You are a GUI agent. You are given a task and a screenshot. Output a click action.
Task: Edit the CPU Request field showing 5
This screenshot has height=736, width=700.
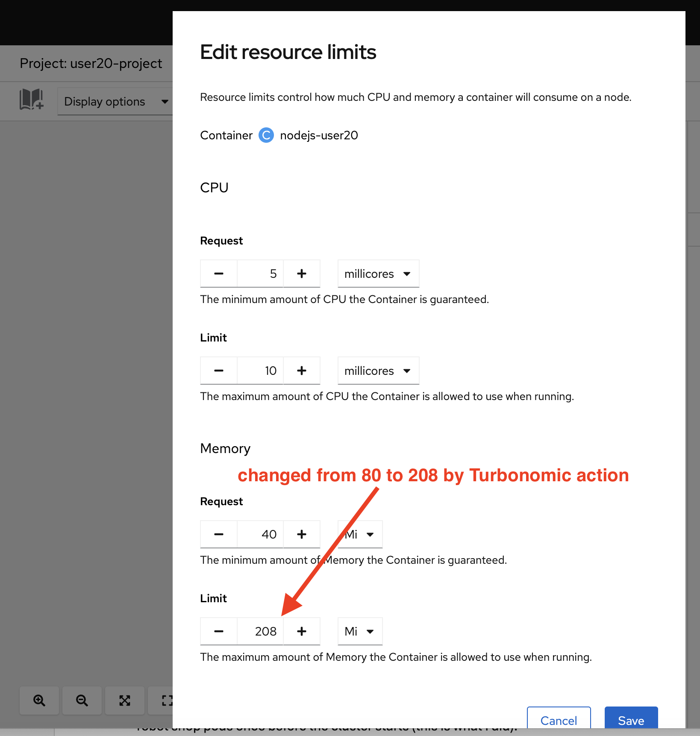(x=260, y=274)
